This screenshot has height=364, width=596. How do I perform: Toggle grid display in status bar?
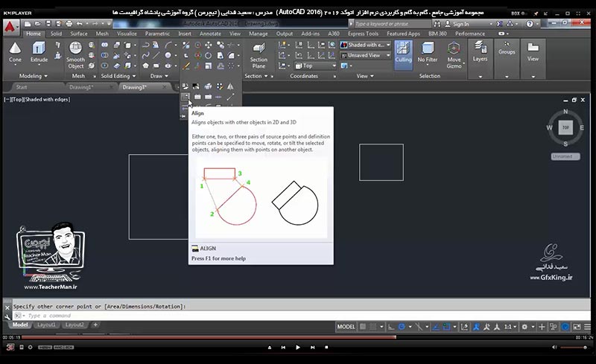pos(363,327)
